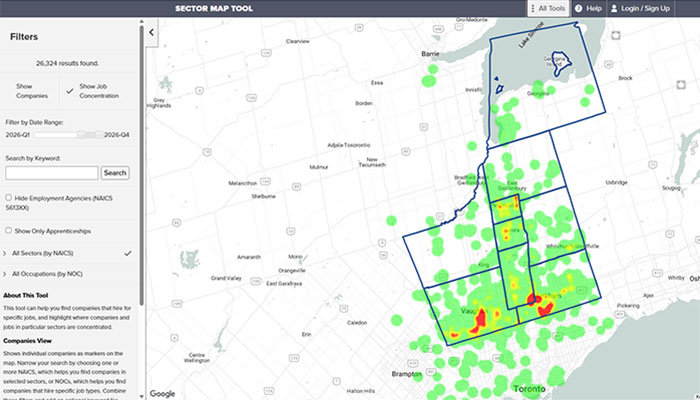Screen dimensions: 700x400
Task: Click the SECTOR MAP TOOL title
Action: pos(214,8)
